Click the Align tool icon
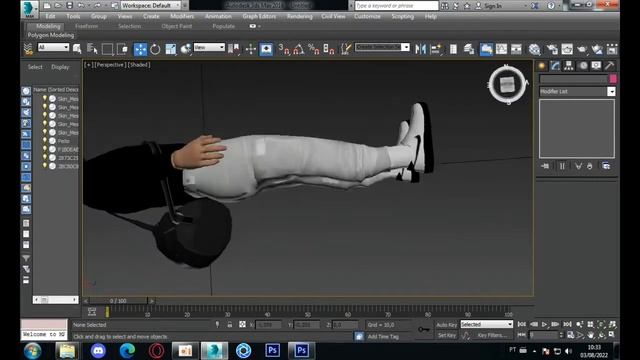Image resolution: width=640 pixels, height=360 pixels. [x=436, y=49]
